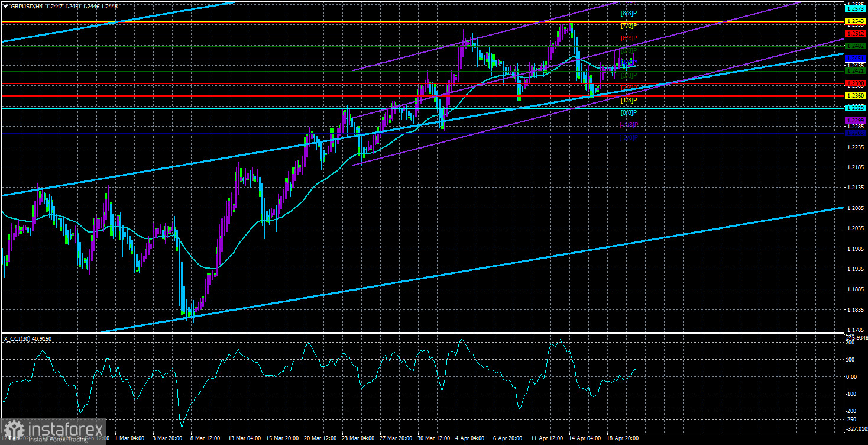
Task: Click the purple 1.2299 price label
Action: [856, 120]
